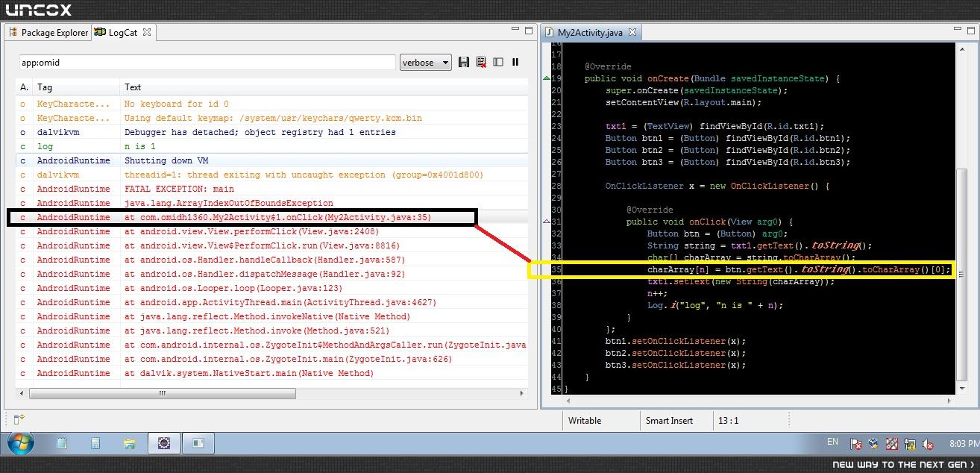Open the verbose log level dropdown
The height and width of the screenshot is (473, 980).
pos(425,62)
